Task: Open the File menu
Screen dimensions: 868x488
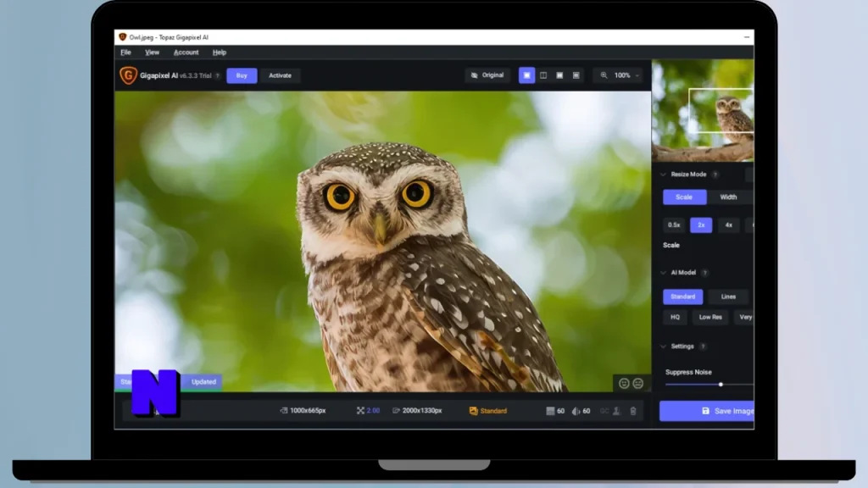Action: click(x=125, y=53)
